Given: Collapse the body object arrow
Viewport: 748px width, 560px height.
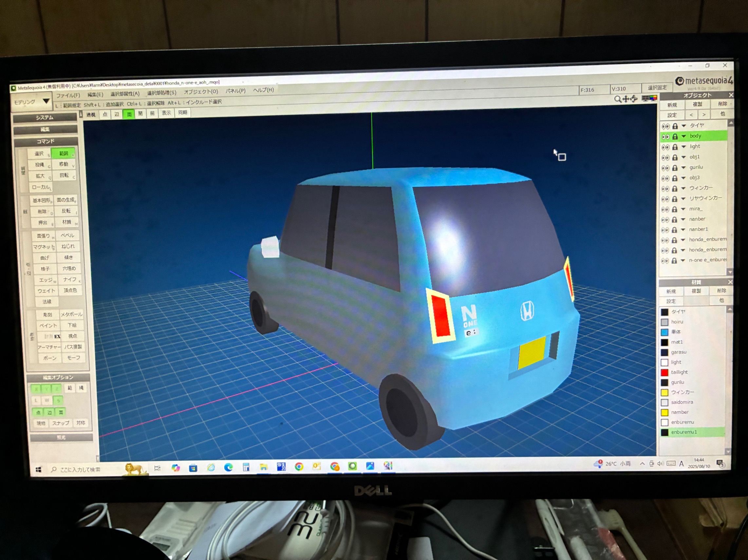Looking at the screenshot, I should pyautogui.click(x=683, y=136).
